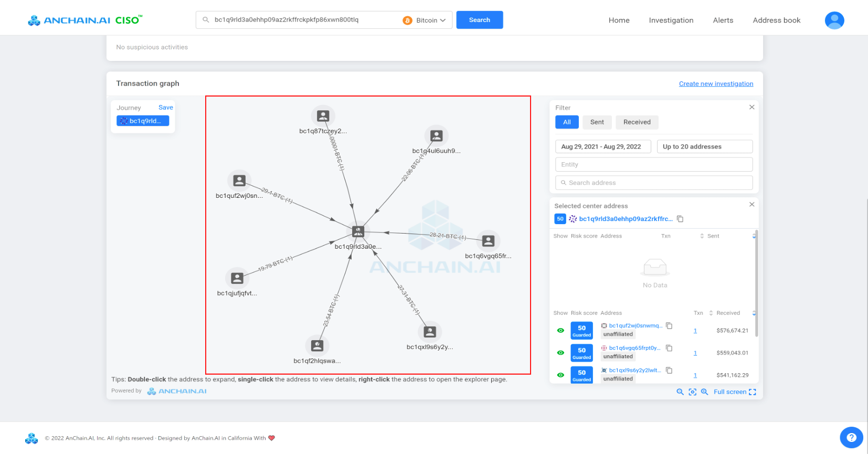Open the user profile avatar
This screenshot has width=868, height=454.
834,20
